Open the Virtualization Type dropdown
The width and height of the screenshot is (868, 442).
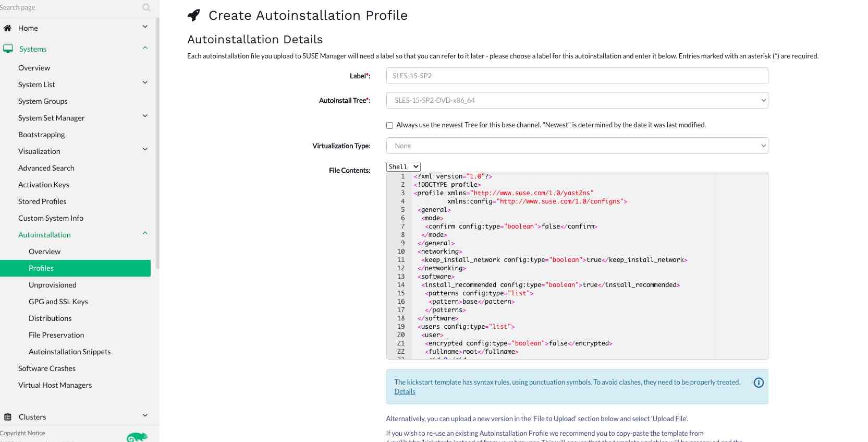point(577,146)
